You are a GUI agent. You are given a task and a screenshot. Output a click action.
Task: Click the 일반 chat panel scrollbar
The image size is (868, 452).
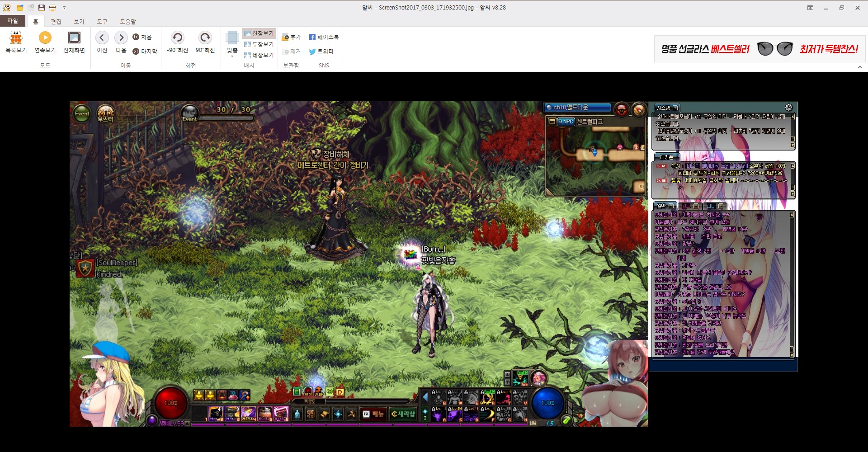[792, 285]
